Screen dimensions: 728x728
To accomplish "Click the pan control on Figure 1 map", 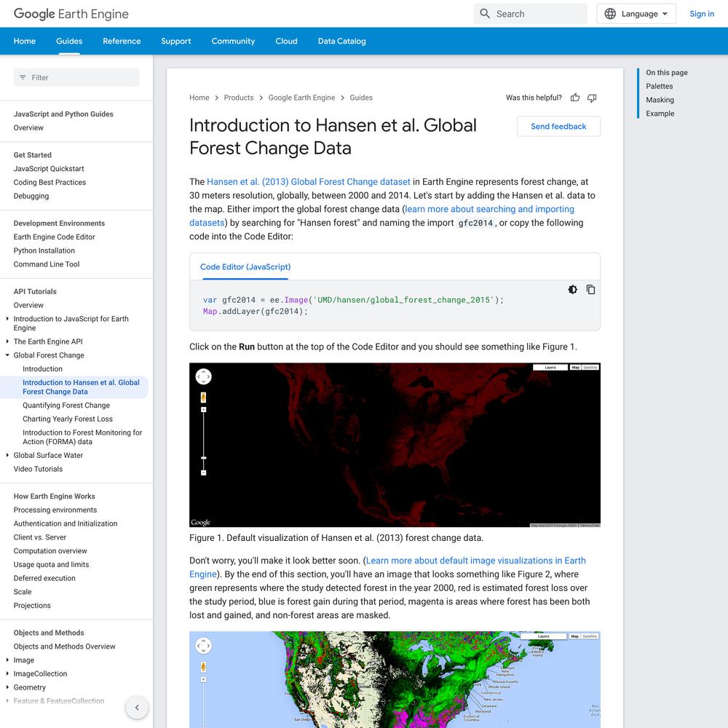I will coord(203,376).
